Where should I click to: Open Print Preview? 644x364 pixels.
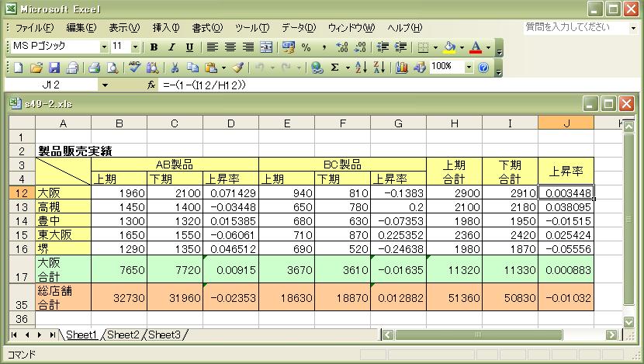point(113,67)
